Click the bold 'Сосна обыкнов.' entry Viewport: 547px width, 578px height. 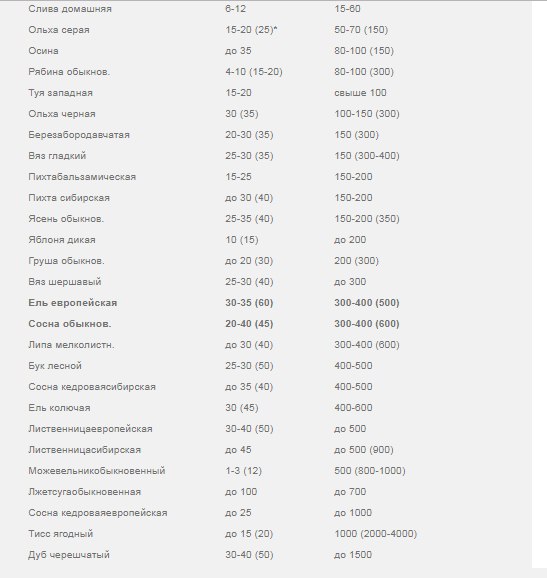(x=70, y=324)
